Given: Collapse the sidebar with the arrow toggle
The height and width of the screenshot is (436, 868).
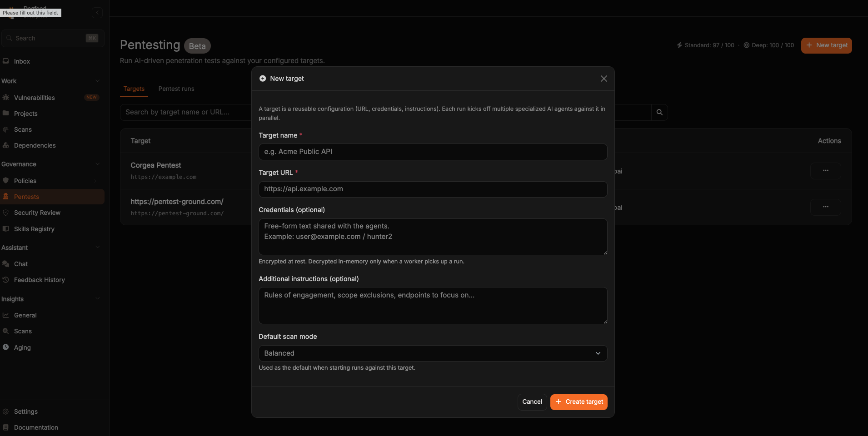Looking at the screenshot, I should [97, 13].
